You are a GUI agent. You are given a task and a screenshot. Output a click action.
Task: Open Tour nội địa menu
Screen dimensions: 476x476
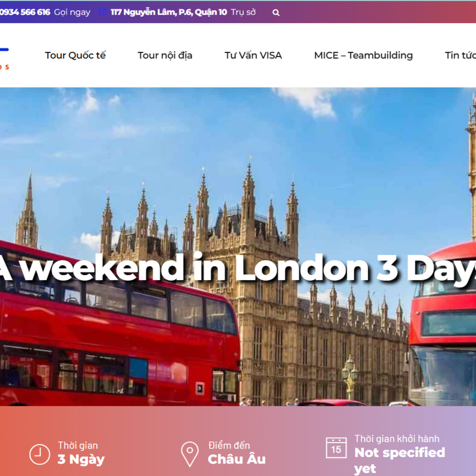pyautogui.click(x=165, y=55)
